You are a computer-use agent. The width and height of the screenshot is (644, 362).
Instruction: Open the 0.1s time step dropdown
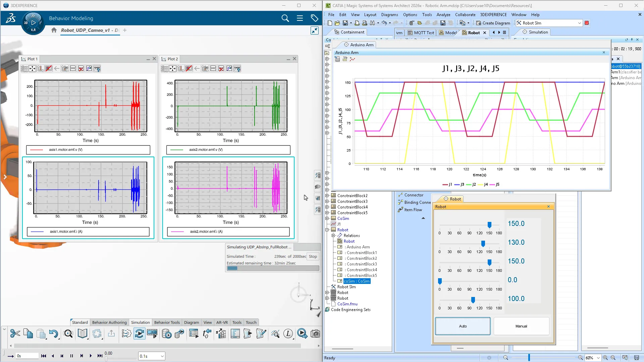point(162,356)
